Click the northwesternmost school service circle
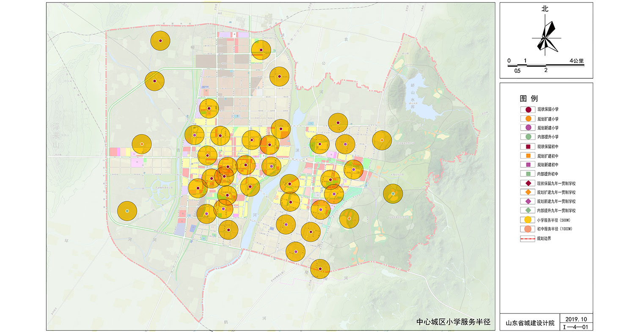 160,41
